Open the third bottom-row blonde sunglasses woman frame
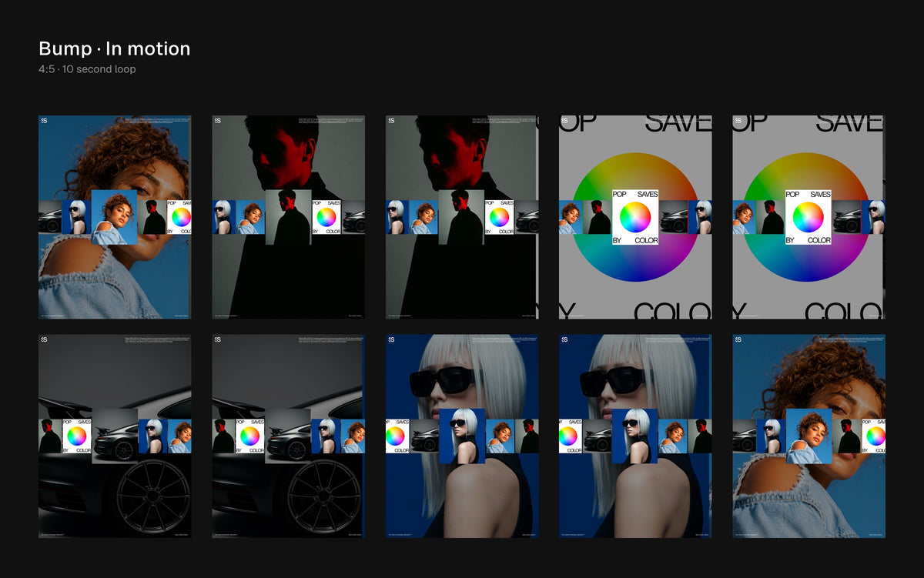This screenshot has width=924, height=578. pyautogui.click(x=462, y=436)
